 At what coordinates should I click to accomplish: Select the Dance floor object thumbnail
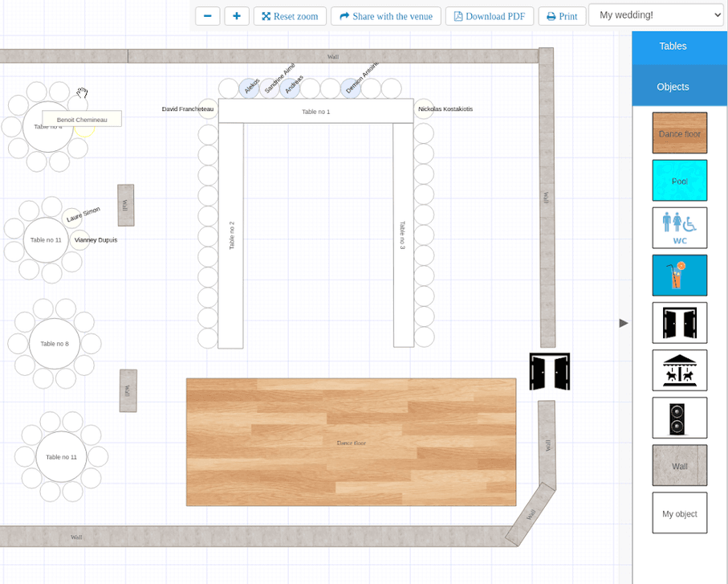(x=679, y=133)
